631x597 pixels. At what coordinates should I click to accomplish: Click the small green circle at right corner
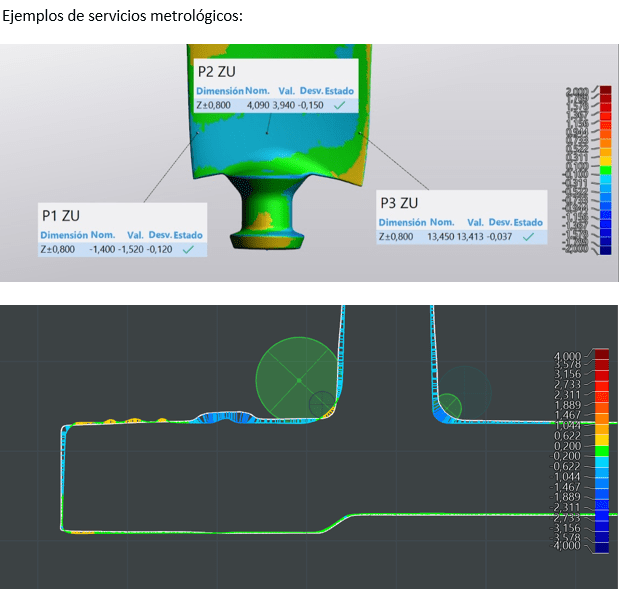click(451, 405)
